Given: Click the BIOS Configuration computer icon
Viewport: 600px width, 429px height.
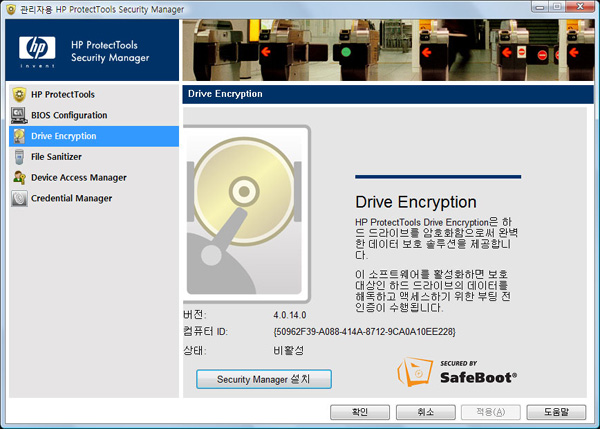Looking at the screenshot, I should pyautogui.click(x=19, y=115).
